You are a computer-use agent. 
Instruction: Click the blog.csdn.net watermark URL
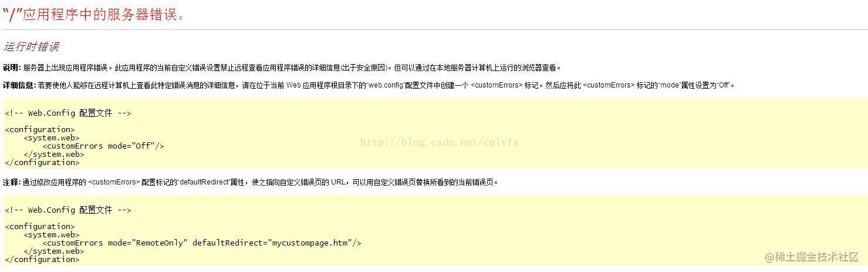coord(439,142)
